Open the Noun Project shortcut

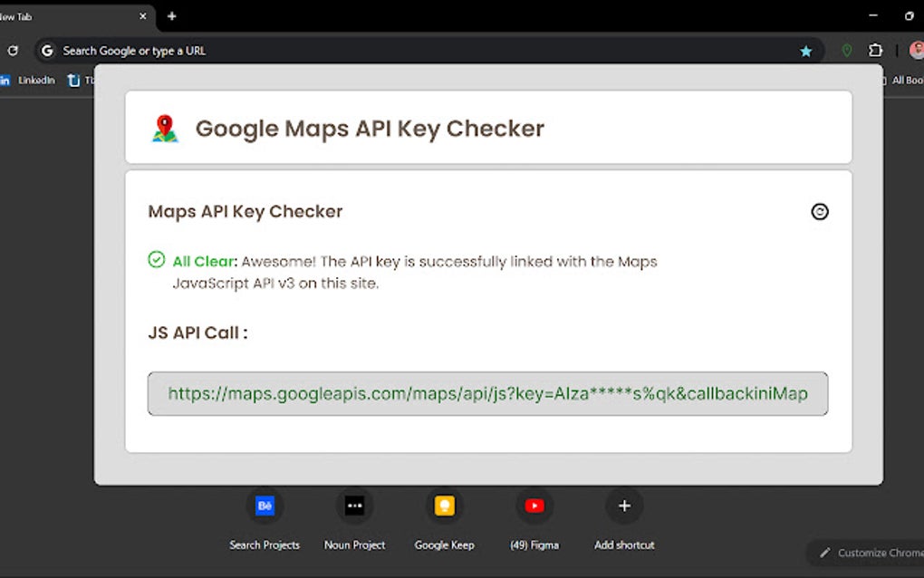(354, 506)
